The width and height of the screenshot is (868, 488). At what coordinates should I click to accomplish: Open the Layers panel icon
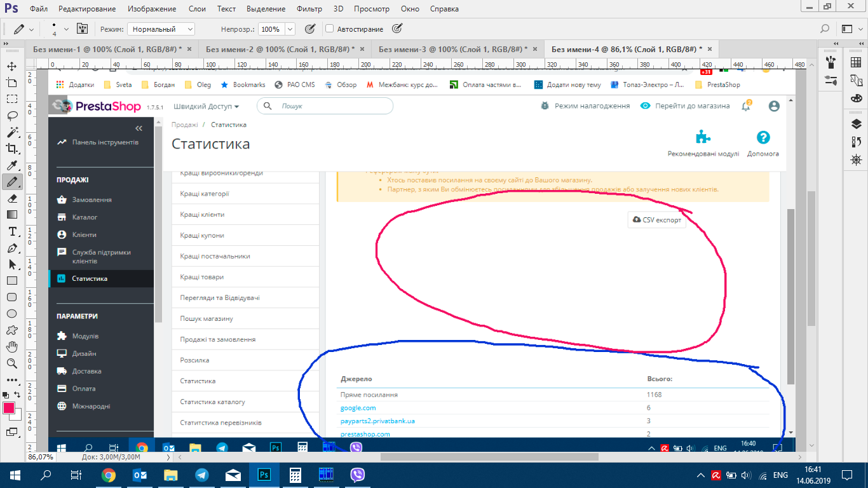pos(857,124)
